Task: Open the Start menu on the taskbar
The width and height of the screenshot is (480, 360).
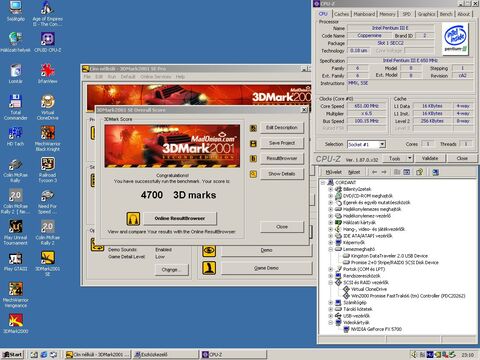Action: [12, 354]
